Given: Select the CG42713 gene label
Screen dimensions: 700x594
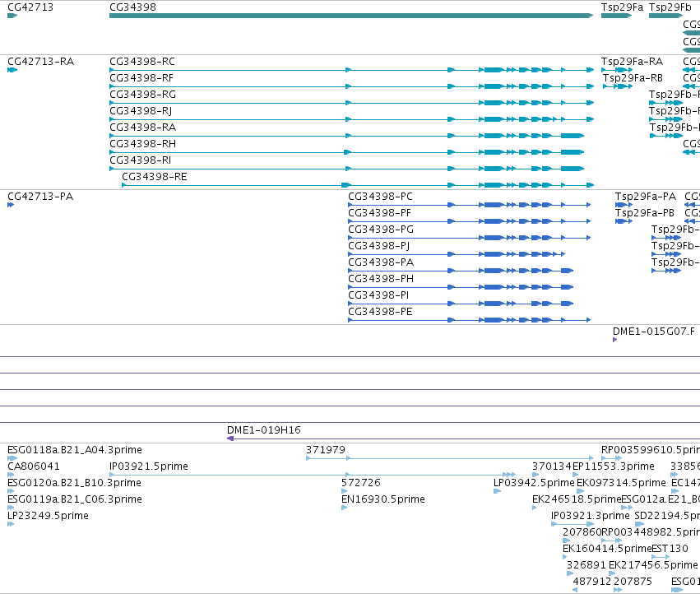Looking at the screenshot, I should click(30, 7).
